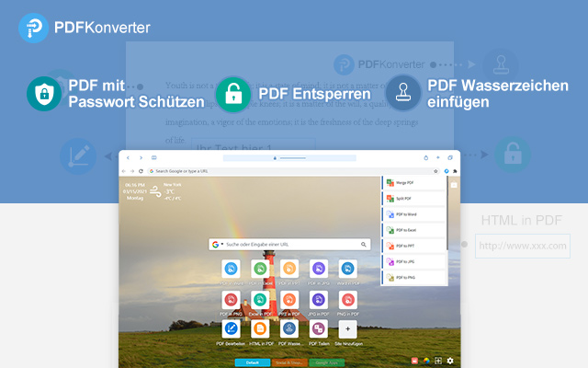588x368 pixels.
Task: Switch to the Default shortcuts tab
Action: (x=253, y=362)
